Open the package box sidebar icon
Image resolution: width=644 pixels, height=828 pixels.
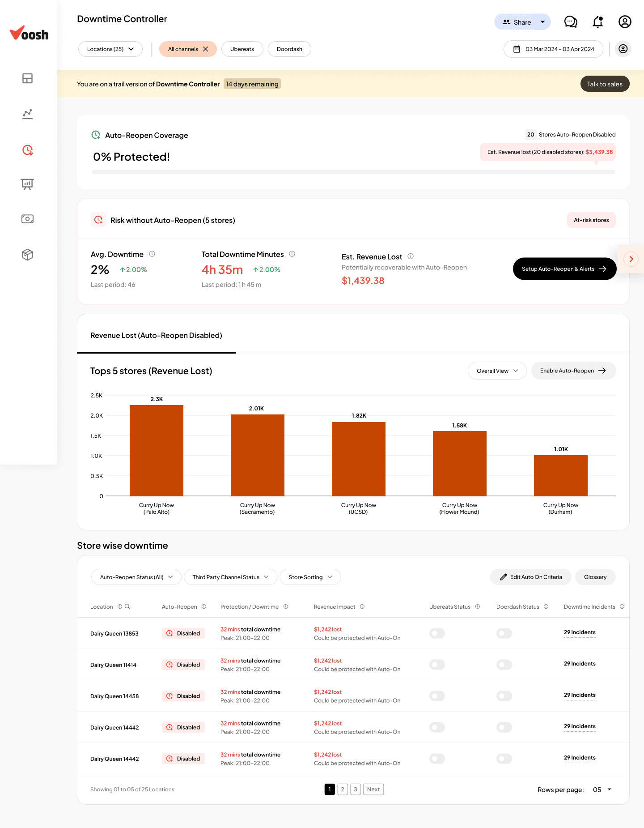click(27, 255)
